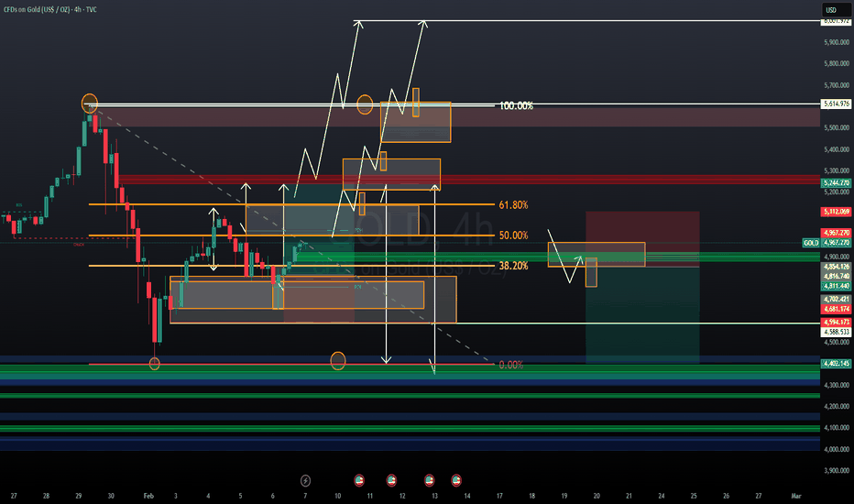The image size is (854, 504).
Task: Open the leftmost economic event flag icon
Action: click(358, 479)
